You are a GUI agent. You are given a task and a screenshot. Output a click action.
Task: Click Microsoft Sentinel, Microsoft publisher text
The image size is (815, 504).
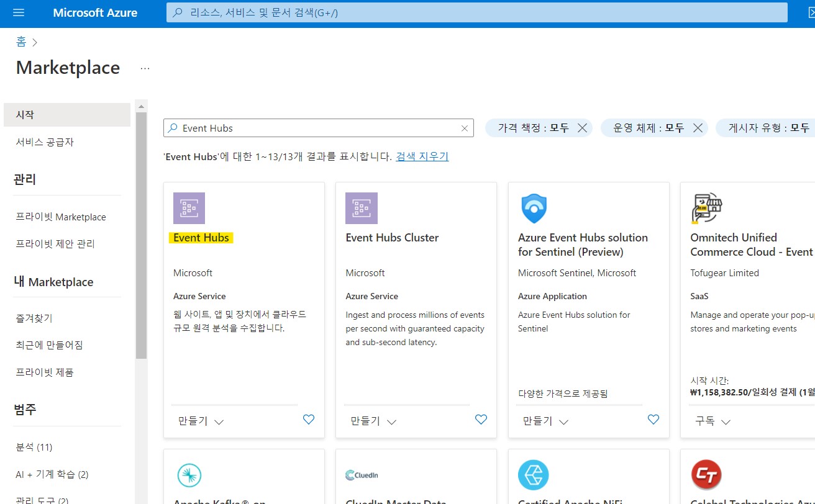click(577, 273)
